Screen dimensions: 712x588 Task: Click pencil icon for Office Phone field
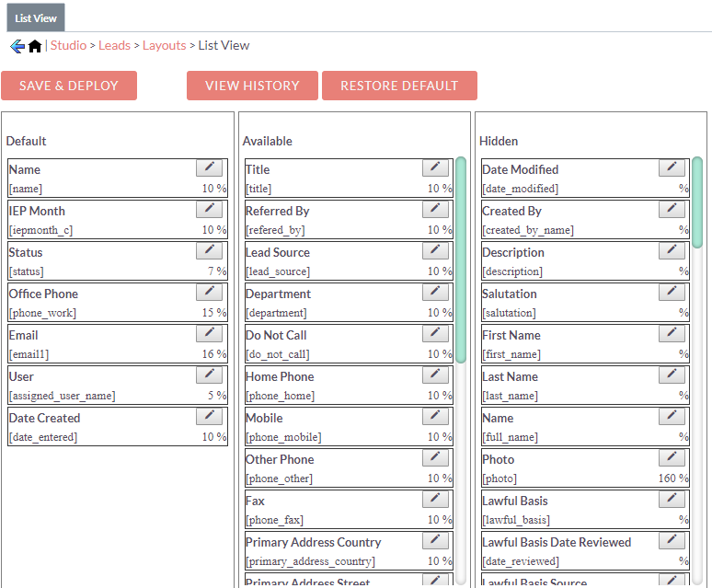click(210, 292)
